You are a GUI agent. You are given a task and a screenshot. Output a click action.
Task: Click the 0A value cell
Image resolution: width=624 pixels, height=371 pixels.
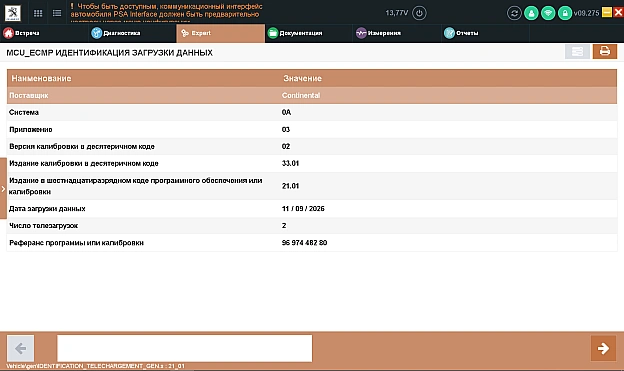[287, 112]
